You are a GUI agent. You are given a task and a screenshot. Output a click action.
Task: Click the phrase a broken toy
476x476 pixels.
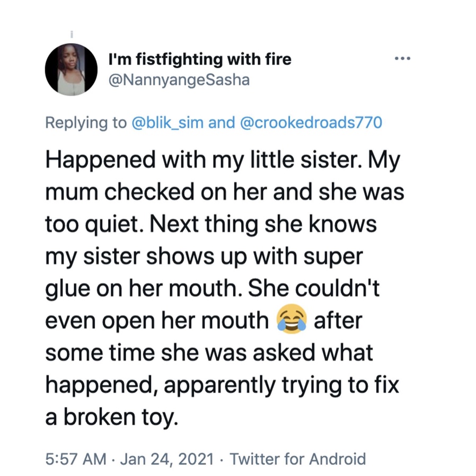112,417
